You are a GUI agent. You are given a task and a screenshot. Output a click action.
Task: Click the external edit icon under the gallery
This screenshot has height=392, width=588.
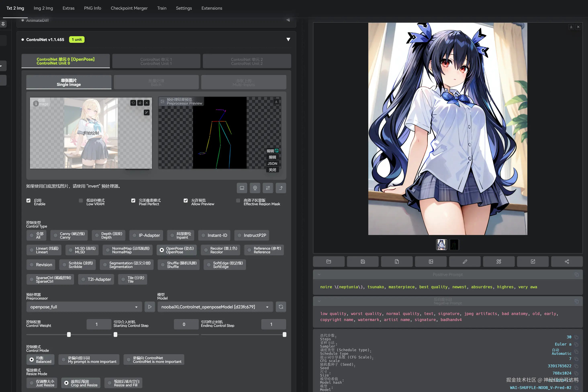533,262
